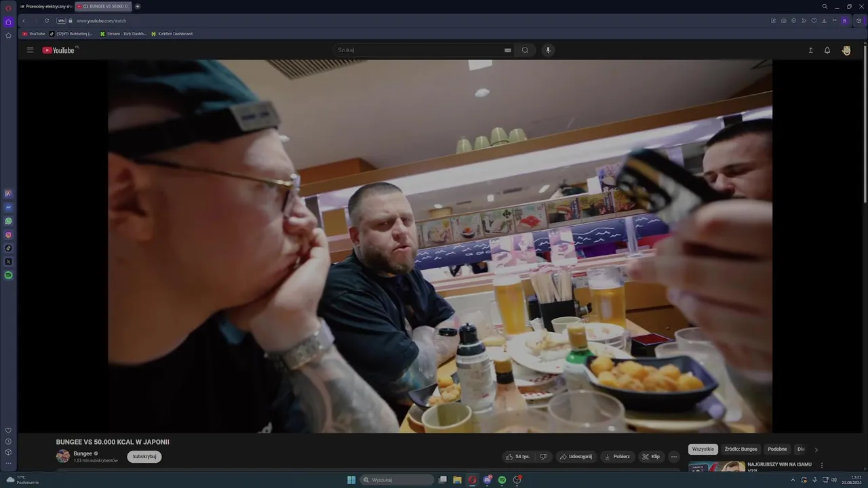Open the (32)YT: Bubbeleq bookmark

tap(71, 34)
